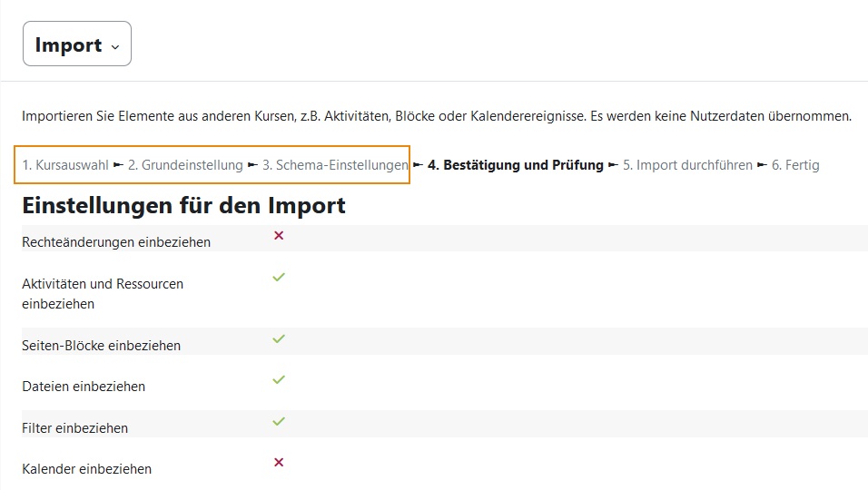Click the Rechteänderungen einbeziehen label
Viewport: 868px width, 490px height.
click(116, 242)
